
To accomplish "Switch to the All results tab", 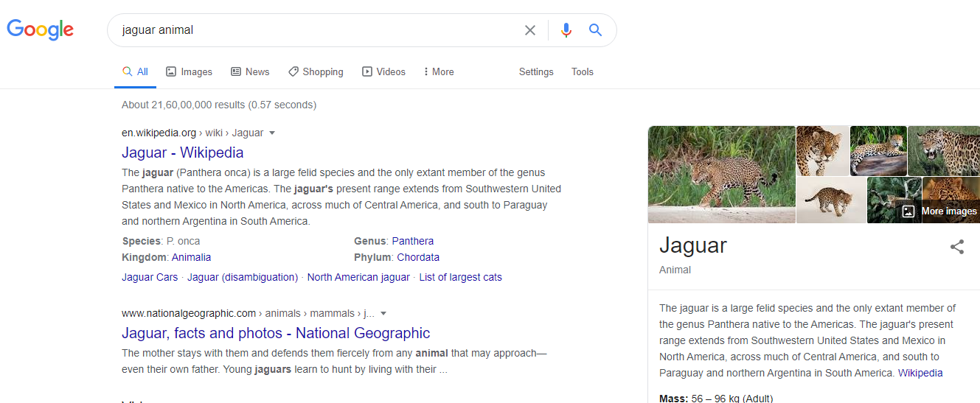I will [x=135, y=72].
